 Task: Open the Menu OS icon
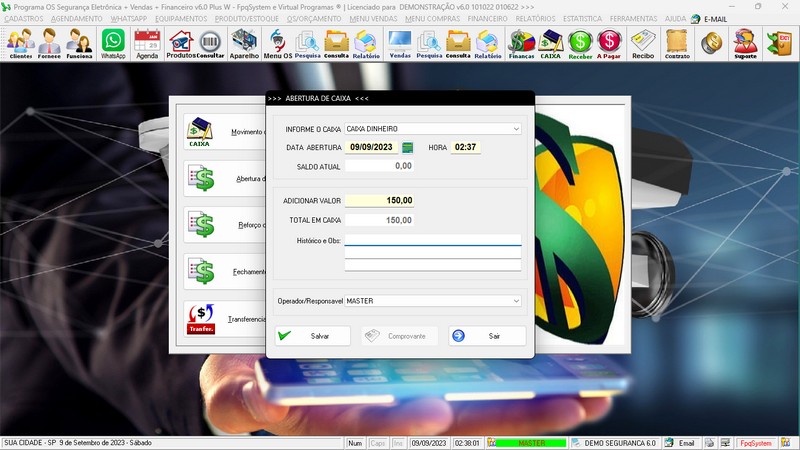(278, 44)
